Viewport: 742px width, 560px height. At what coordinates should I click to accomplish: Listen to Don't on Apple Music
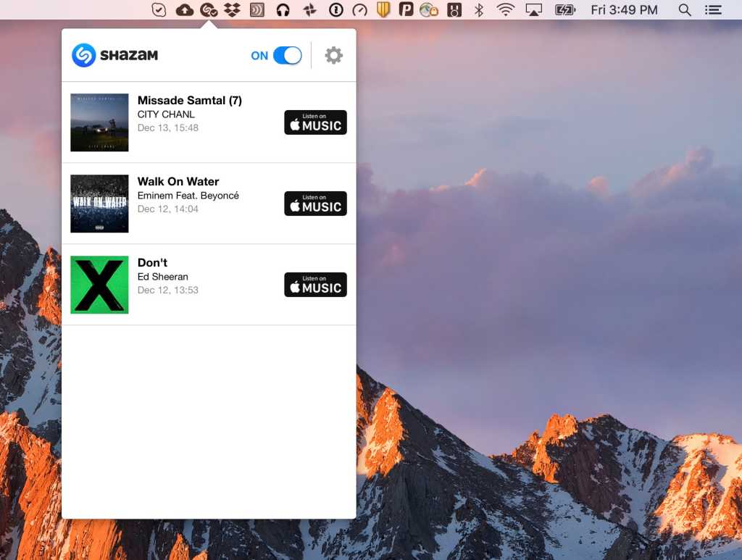pos(315,285)
